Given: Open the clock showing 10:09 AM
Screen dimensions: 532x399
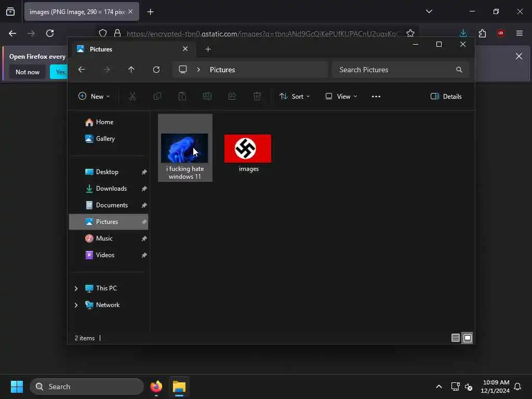Looking at the screenshot, I should point(495,387).
